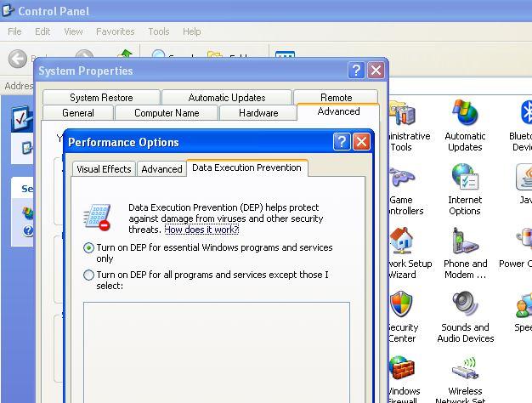This screenshot has width=532, height=403.
Task: Switch to Visual Effects tab
Action: 104,168
